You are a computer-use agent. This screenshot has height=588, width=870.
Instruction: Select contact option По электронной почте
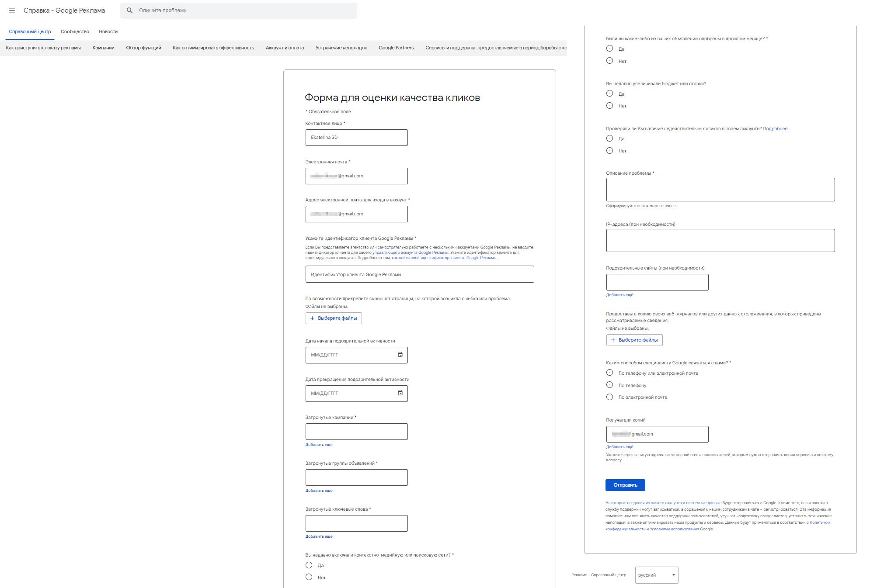(610, 397)
